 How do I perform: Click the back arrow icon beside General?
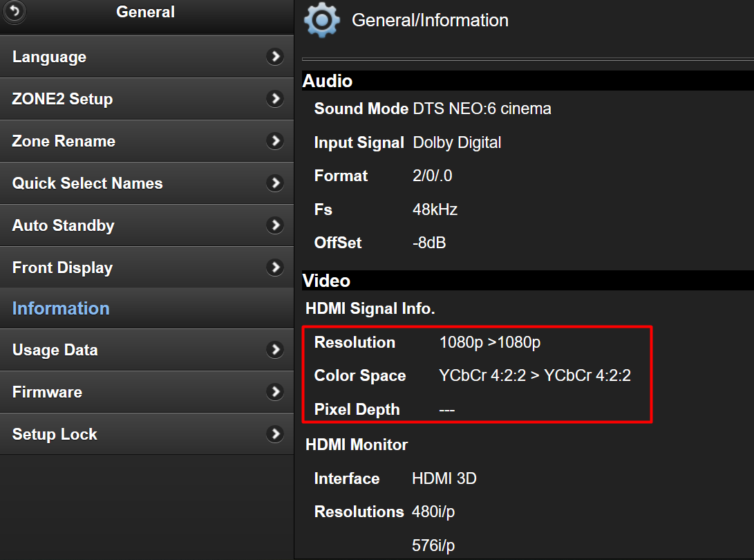click(x=15, y=12)
